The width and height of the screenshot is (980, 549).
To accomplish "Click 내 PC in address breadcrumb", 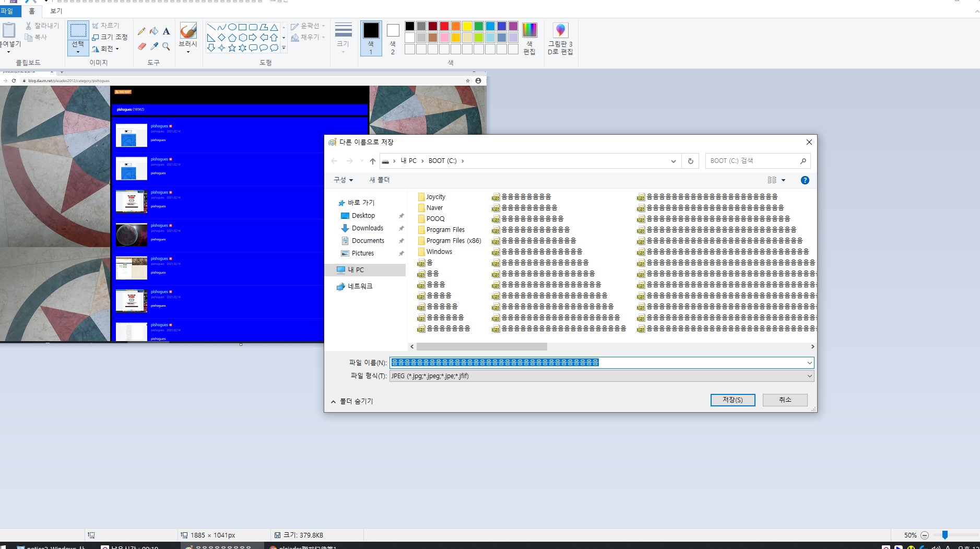I will coord(408,161).
